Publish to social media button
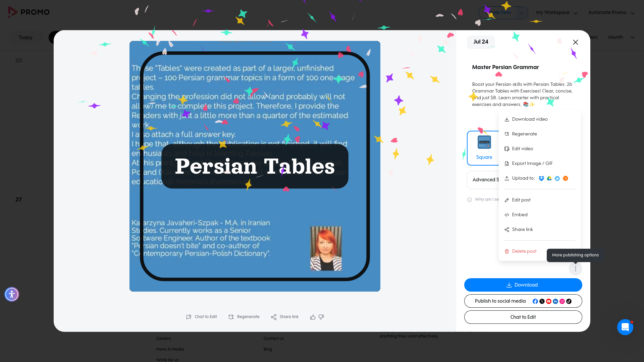 click(523, 301)
